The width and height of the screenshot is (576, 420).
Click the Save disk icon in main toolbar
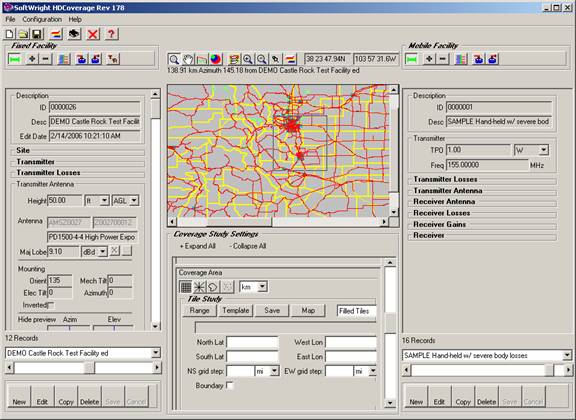37,34
